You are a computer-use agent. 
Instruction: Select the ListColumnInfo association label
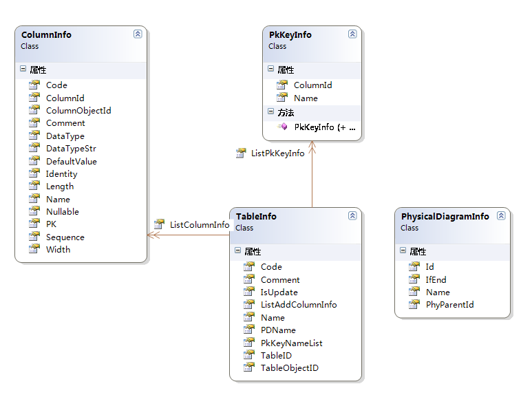coord(200,224)
